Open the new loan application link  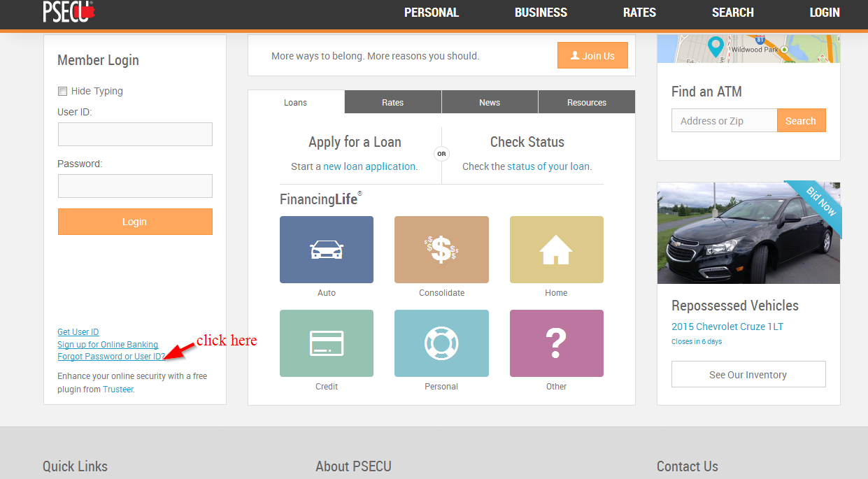point(369,166)
